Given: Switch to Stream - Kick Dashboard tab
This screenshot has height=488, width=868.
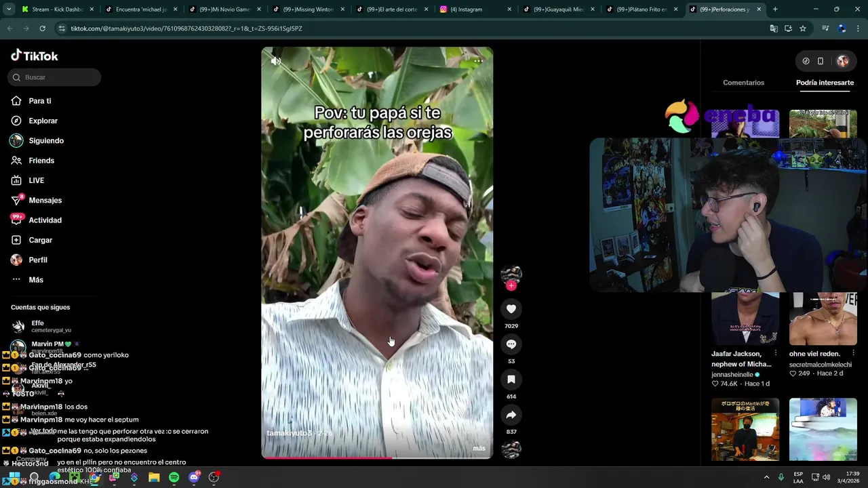Looking at the screenshot, I should pos(58,9).
